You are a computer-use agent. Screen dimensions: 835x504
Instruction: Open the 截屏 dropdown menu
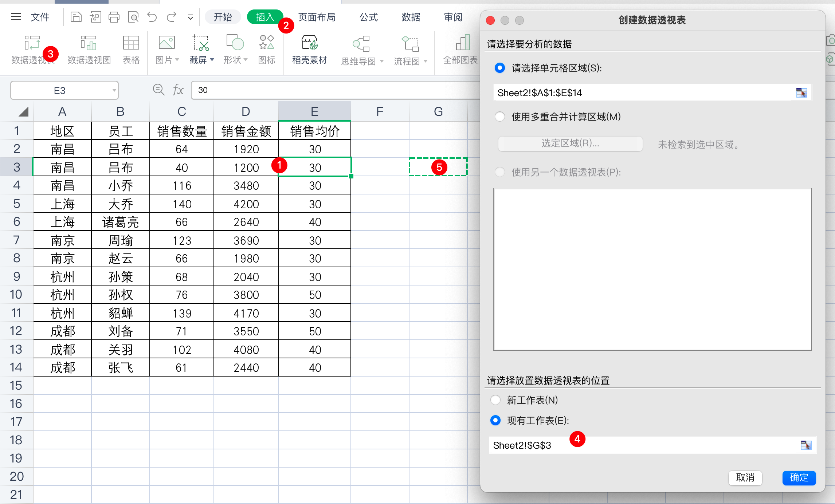(212, 60)
